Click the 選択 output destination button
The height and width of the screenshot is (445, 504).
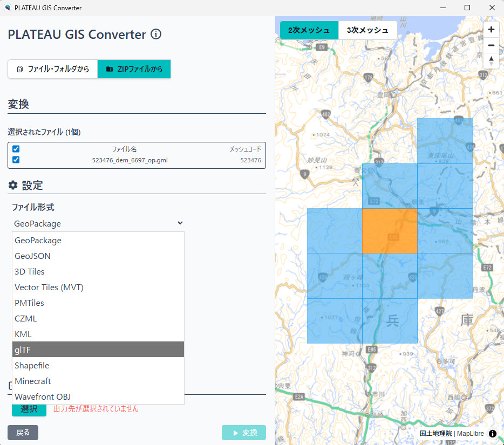click(x=29, y=409)
